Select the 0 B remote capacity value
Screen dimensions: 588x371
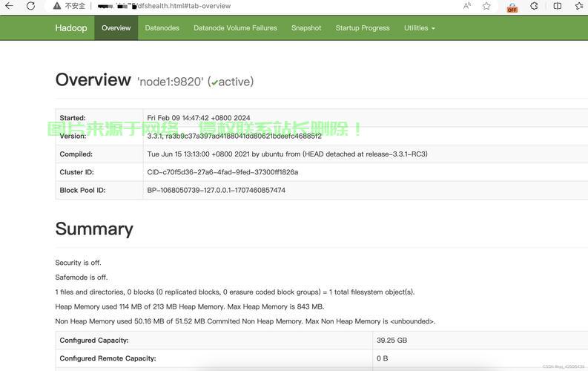click(382, 358)
